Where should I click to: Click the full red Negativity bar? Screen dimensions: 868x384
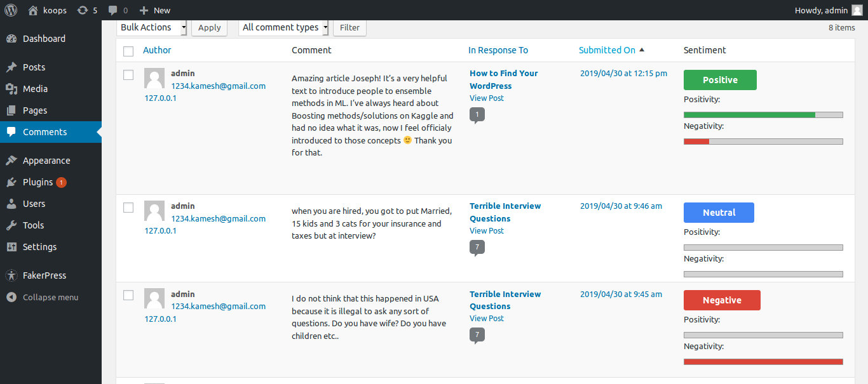[x=763, y=362]
